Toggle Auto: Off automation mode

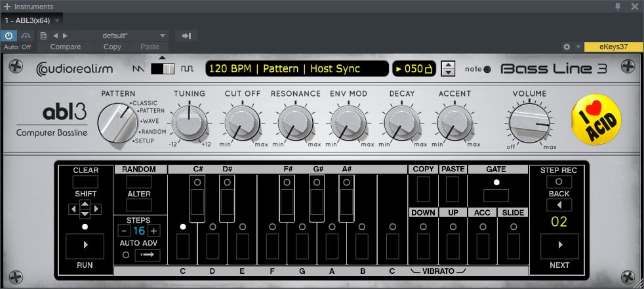pyautogui.click(x=17, y=47)
